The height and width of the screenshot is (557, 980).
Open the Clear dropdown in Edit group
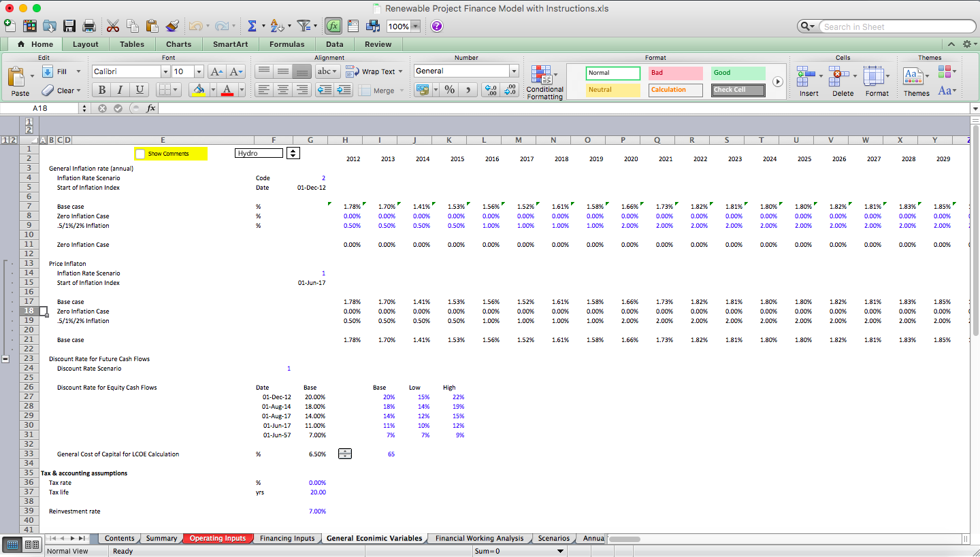point(78,90)
